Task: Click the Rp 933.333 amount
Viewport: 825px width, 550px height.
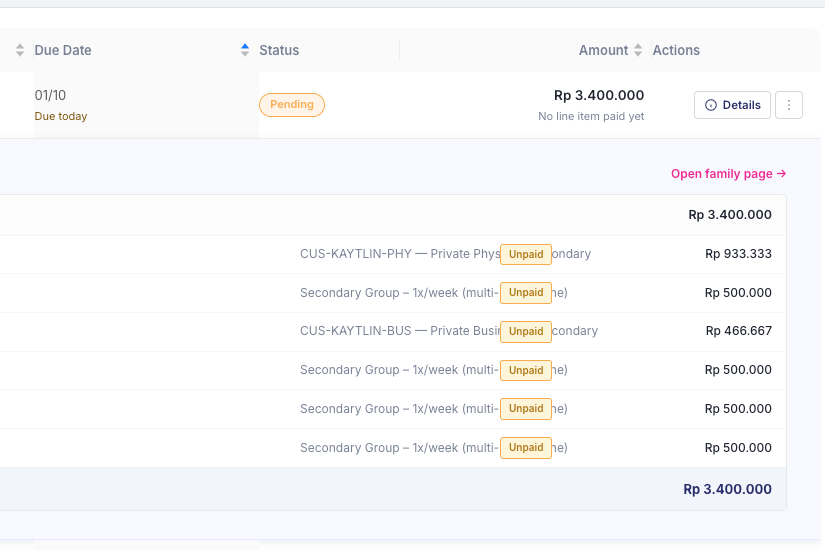Action: (x=738, y=254)
